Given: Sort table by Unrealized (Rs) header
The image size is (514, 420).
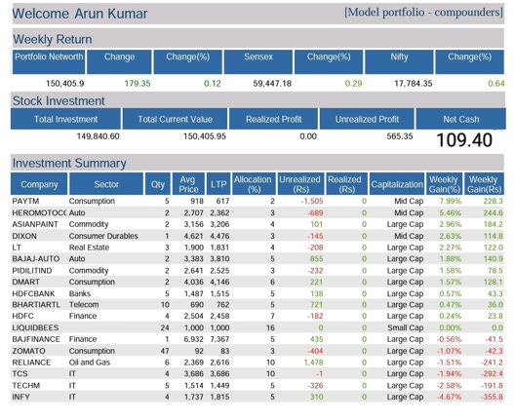Looking at the screenshot, I should [300, 184].
